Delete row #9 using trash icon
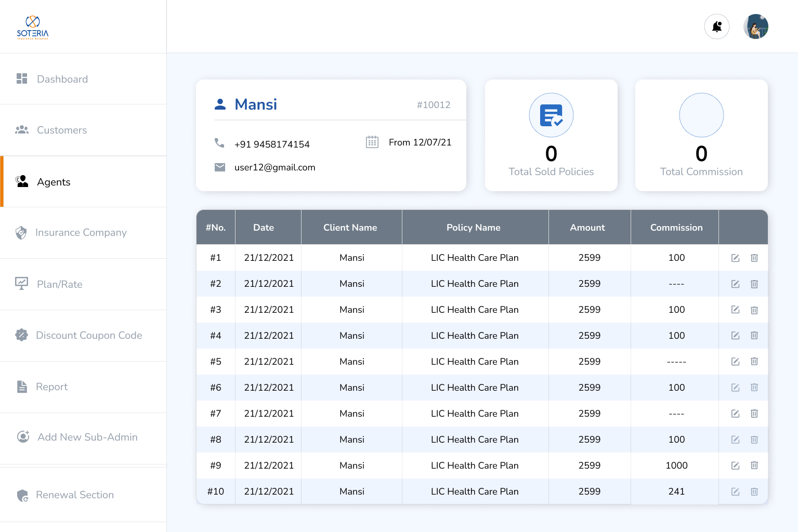The width and height of the screenshot is (798, 532). (754, 465)
